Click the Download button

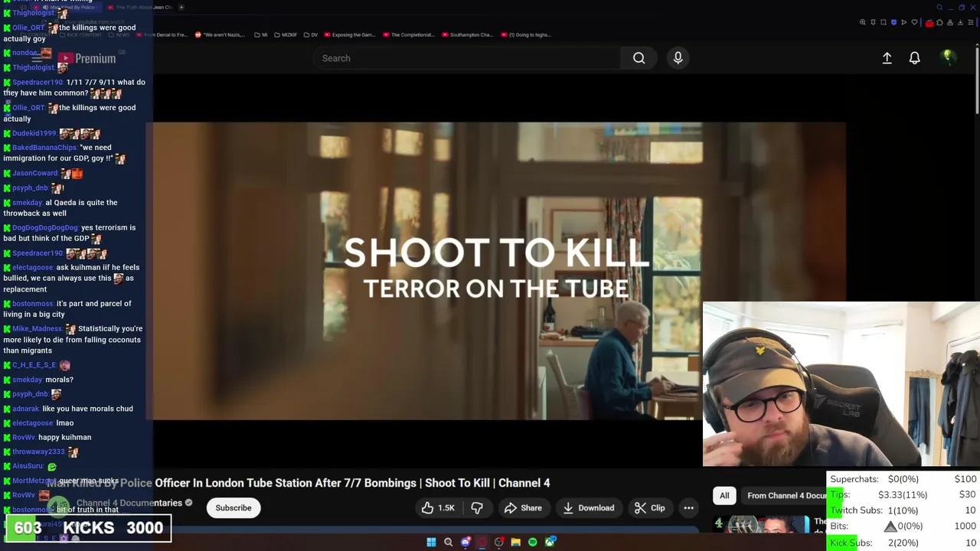point(588,508)
